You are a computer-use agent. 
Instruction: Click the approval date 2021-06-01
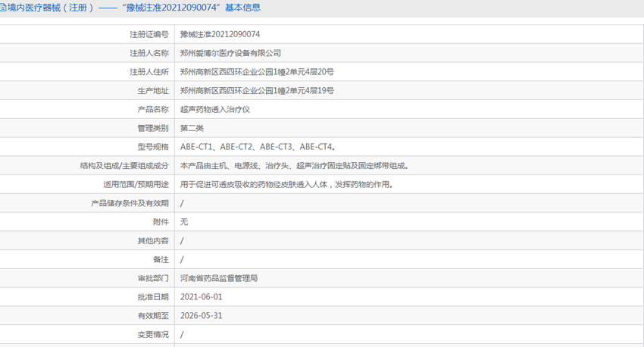[x=202, y=297]
